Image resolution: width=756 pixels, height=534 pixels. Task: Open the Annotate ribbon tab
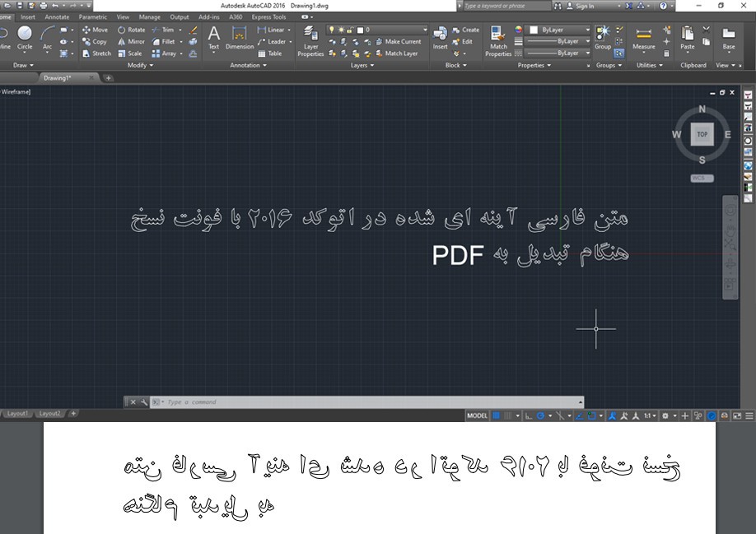pos(57,16)
